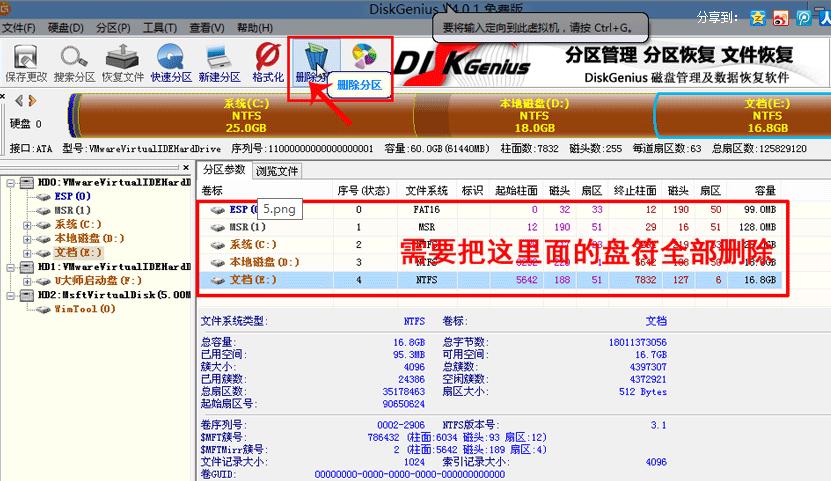Image resolution: width=831 pixels, height=481 pixels.
Task: Switch to the 浏览文件 tab
Action: [x=277, y=171]
